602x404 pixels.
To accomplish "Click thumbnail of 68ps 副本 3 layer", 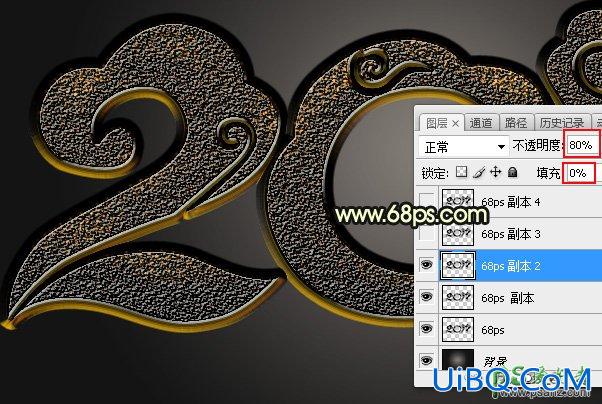I will (458, 233).
